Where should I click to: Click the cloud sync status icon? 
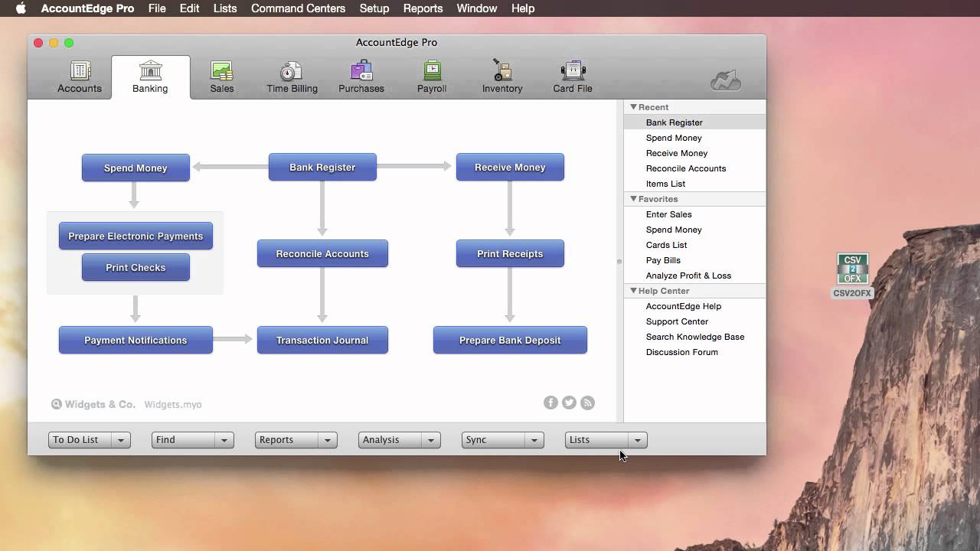click(725, 80)
